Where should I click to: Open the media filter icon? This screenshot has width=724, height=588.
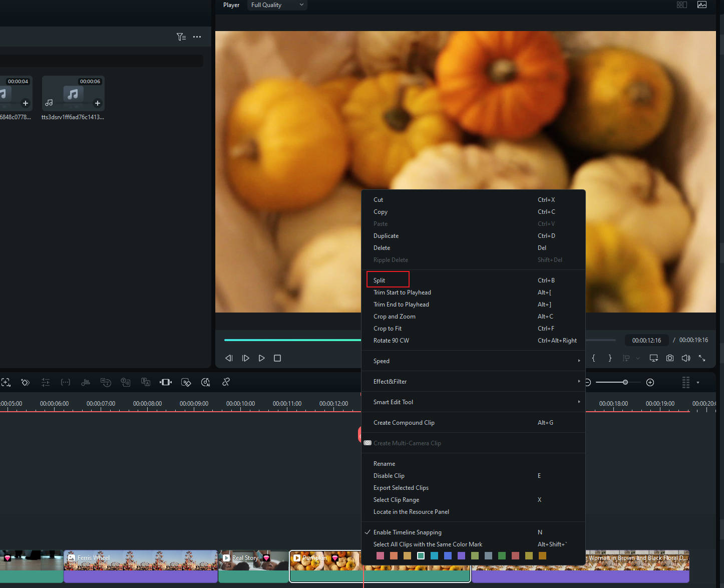point(181,37)
